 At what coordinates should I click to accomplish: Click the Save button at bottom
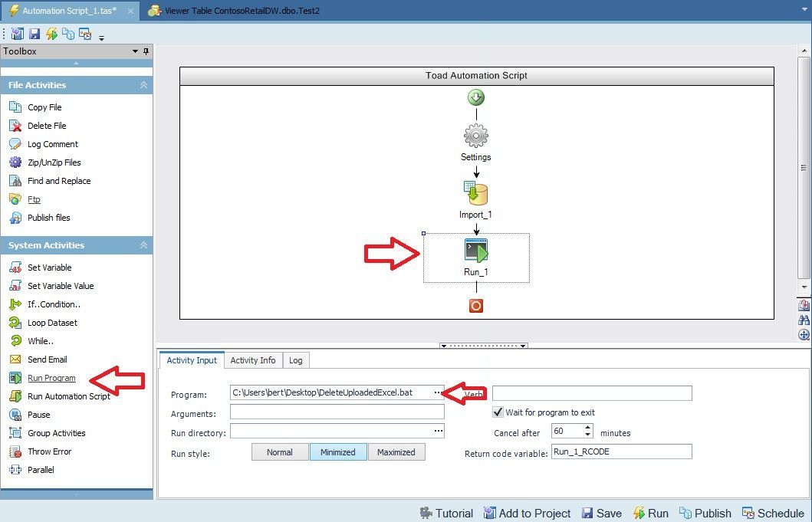(602, 514)
